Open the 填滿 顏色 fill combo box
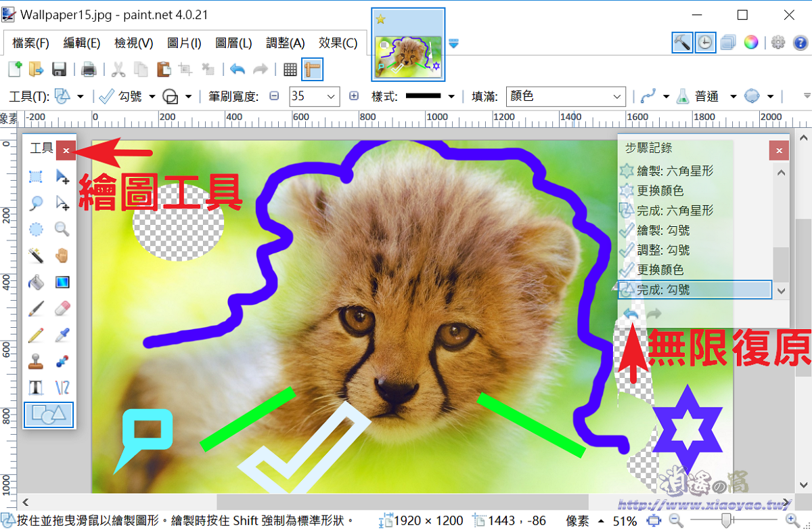The height and width of the screenshot is (531, 812). click(x=566, y=96)
